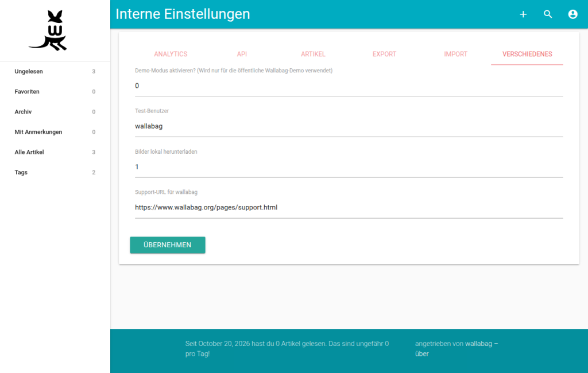Click the Demo-Modus aktivieren label text

tap(234, 71)
